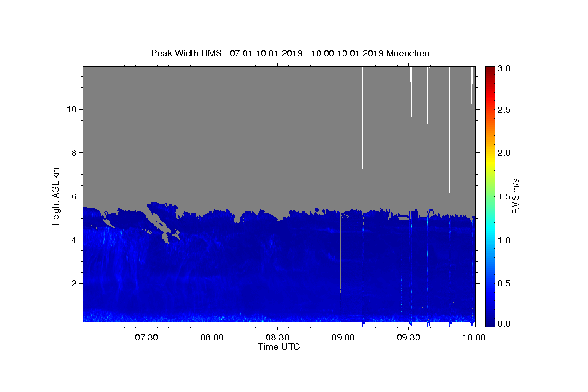This screenshot has height=392, width=588.
Task: Click the 'Muenchen' location in title
Action: pos(408,53)
